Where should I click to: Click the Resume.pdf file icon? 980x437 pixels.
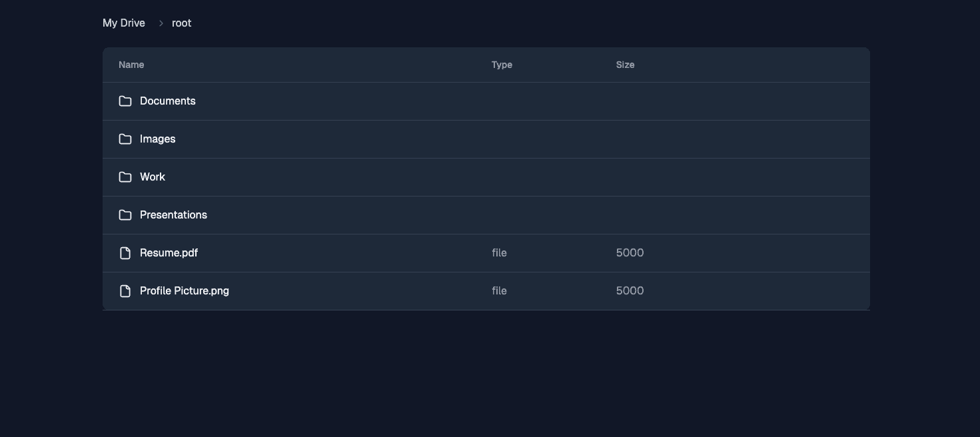125,253
